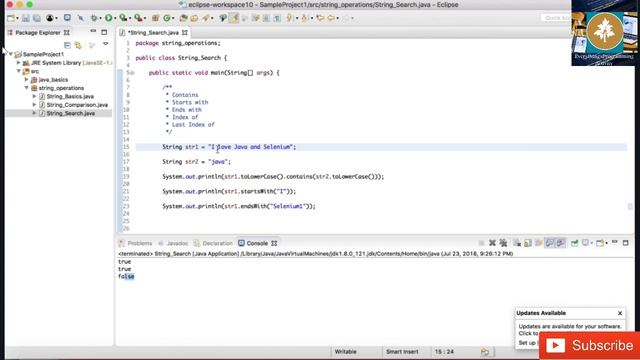Close the Updates Available popup
Screen dimensions: 640x360
620,313
